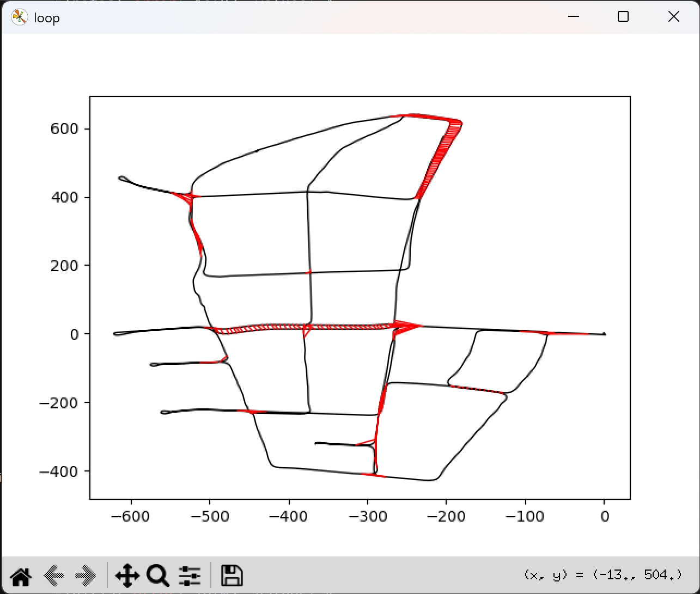Toggle the pan axes tool
Viewport: 700px width, 594px height.
[127, 575]
